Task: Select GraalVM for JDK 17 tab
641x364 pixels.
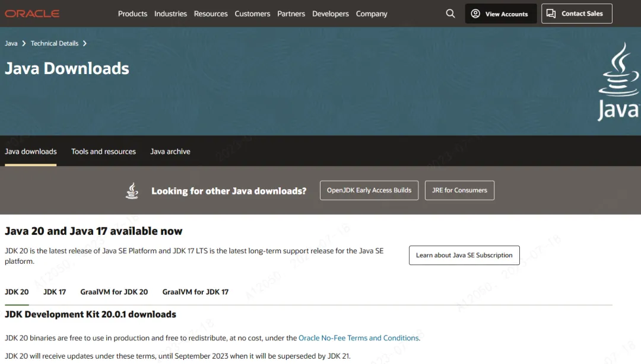Action: [x=195, y=292]
